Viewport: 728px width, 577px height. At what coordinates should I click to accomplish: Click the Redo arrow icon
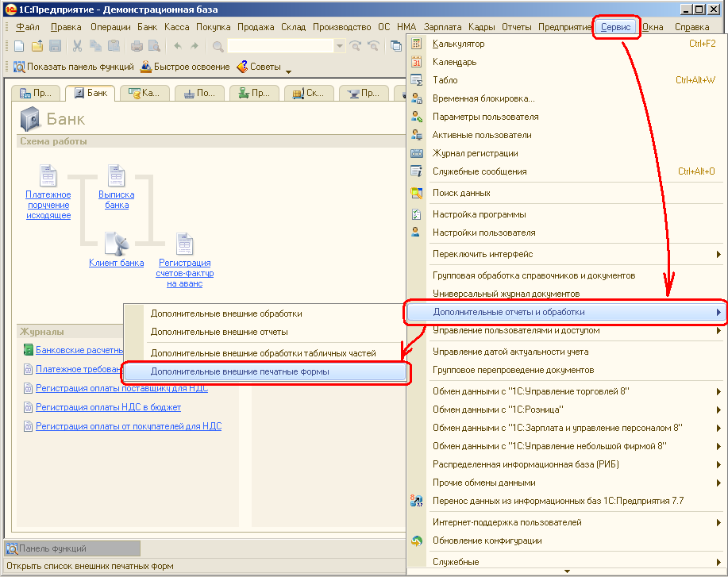pos(195,45)
